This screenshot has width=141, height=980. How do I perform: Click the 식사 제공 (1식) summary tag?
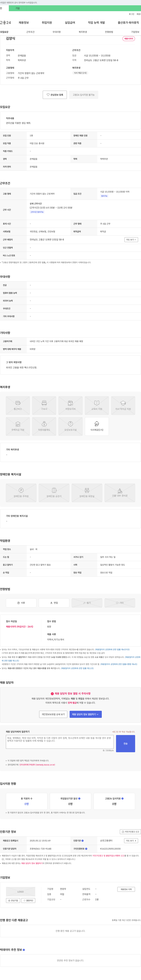tap(80, 73)
